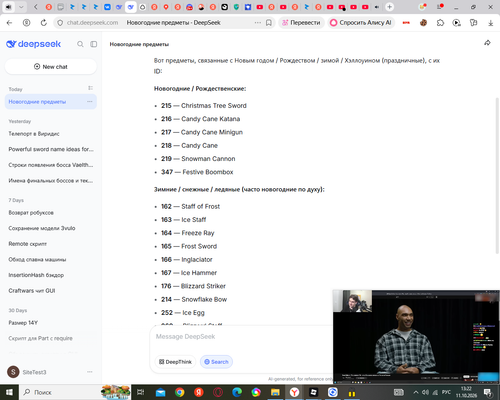Open the Remote скрипт chat
The height and width of the screenshot is (400, 500).
pos(28,244)
